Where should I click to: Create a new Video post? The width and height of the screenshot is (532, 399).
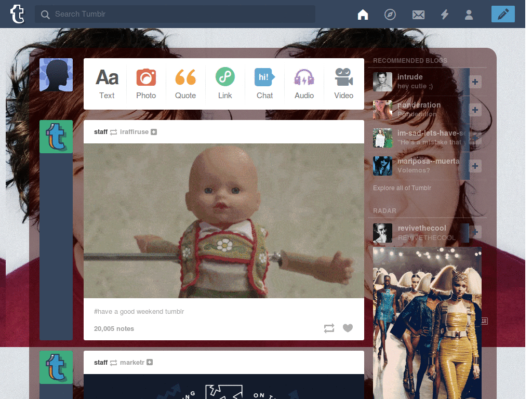click(343, 84)
